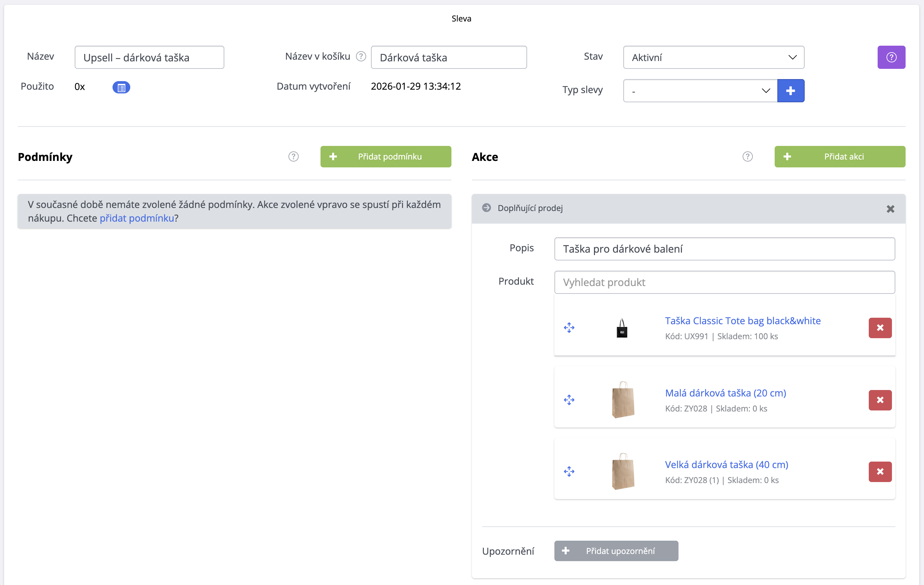Open the Stav dropdown showing Aktivní

pyautogui.click(x=713, y=58)
